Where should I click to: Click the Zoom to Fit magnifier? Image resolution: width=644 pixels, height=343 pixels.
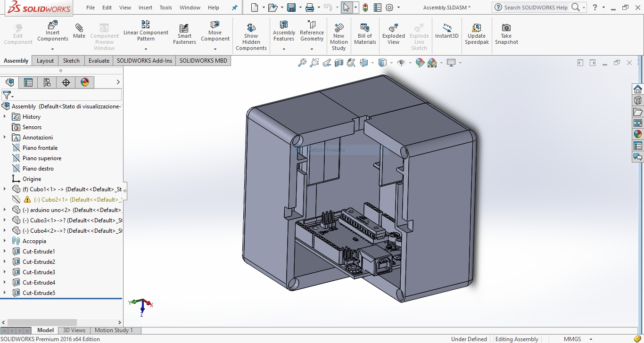[302, 63]
